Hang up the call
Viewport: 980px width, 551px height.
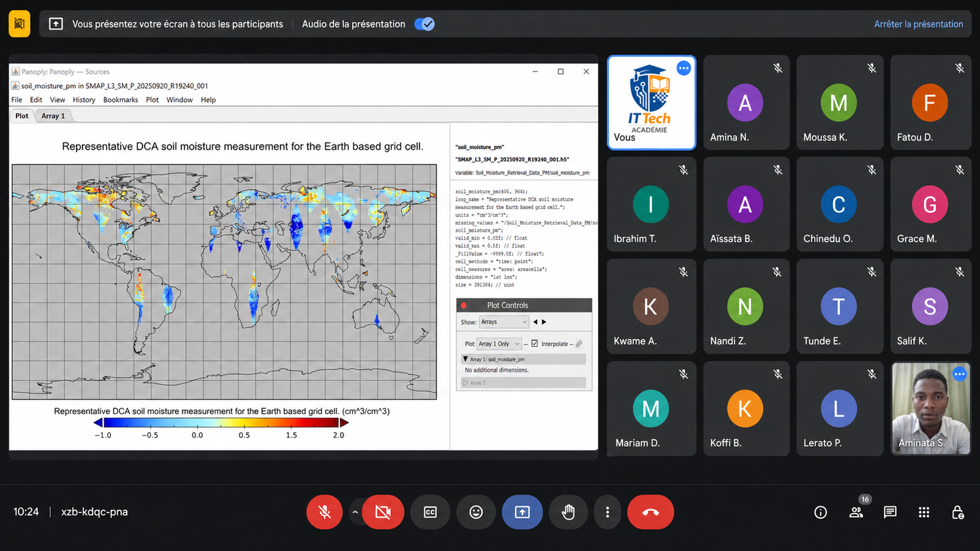coord(650,512)
